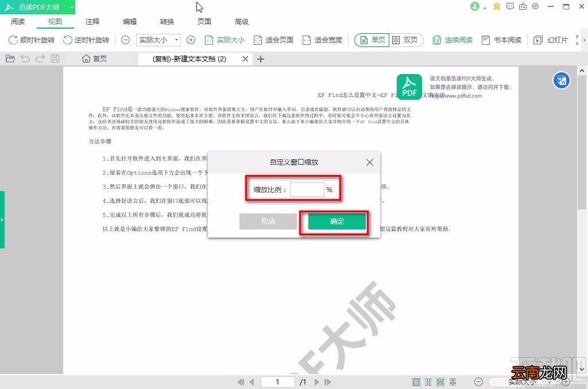
Task: Select continuous single layout in status bar
Action: [x=440, y=382]
